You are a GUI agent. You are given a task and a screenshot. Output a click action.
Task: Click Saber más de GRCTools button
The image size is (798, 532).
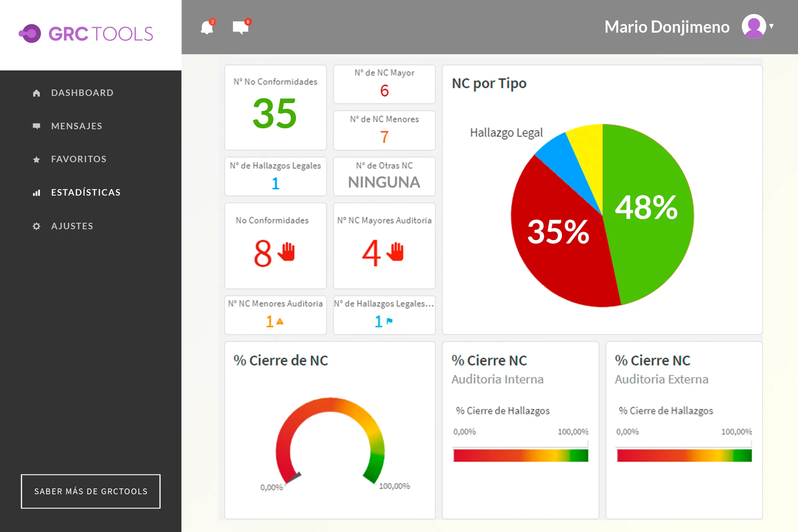click(91, 491)
